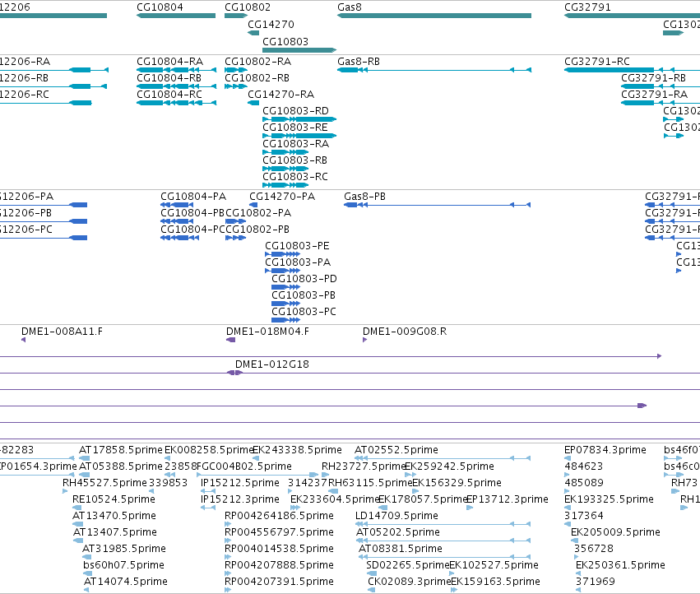
Task: Select the CG10804 gene bar
Action: pos(176,16)
